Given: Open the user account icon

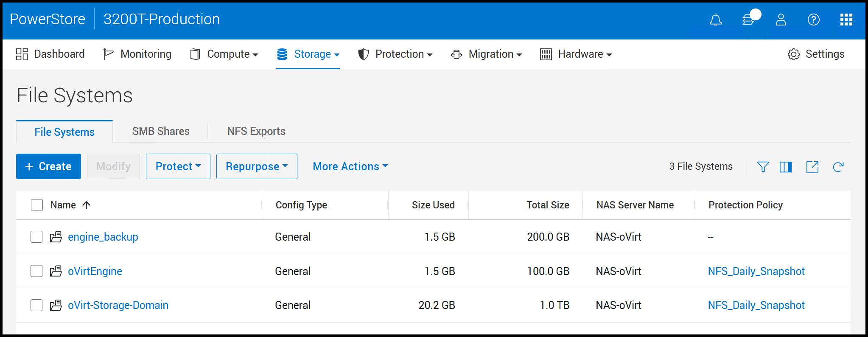Looking at the screenshot, I should 781,20.
